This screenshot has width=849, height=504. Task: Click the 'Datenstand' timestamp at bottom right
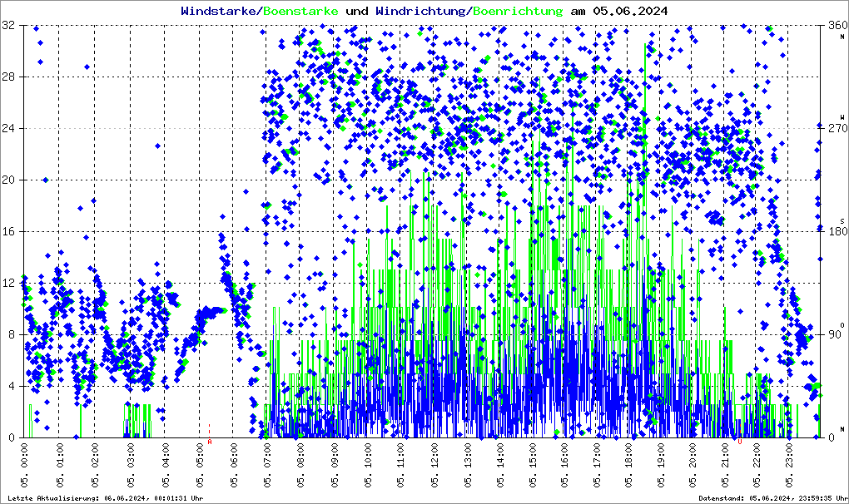(x=772, y=497)
